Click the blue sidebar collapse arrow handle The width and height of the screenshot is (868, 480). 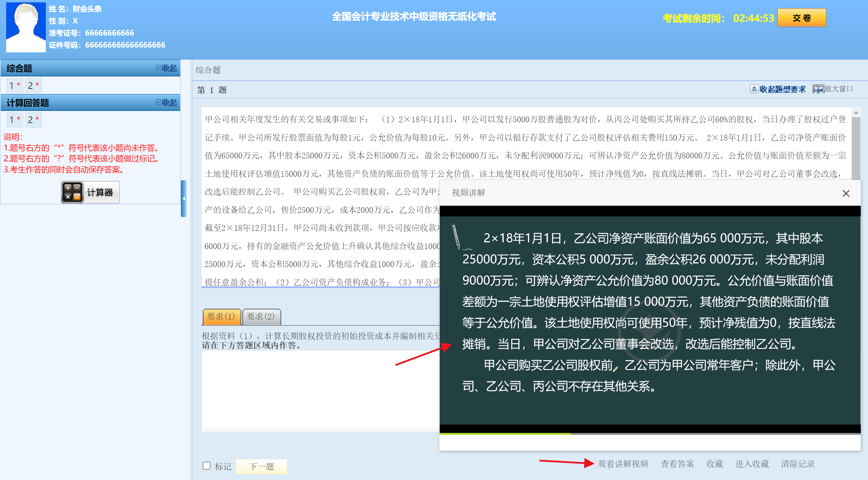pos(184,198)
